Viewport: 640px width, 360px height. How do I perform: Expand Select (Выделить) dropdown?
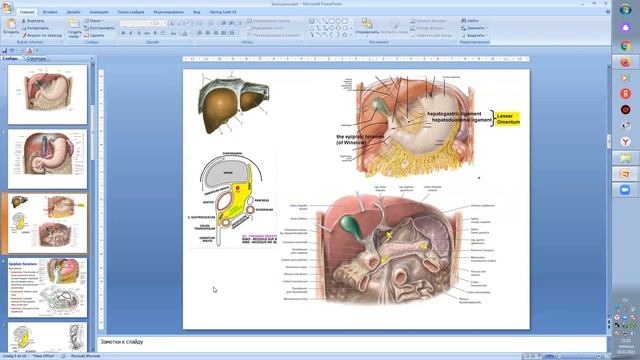(x=474, y=36)
